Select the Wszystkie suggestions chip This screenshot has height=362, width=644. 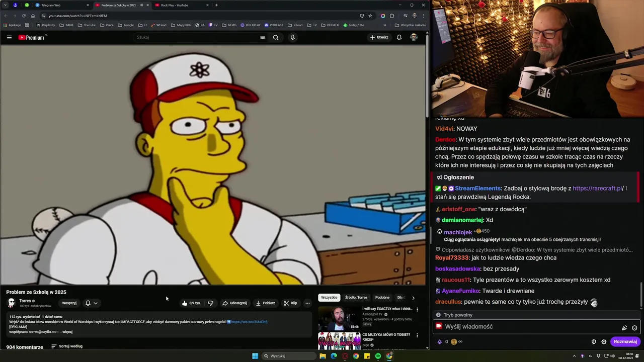(329, 298)
